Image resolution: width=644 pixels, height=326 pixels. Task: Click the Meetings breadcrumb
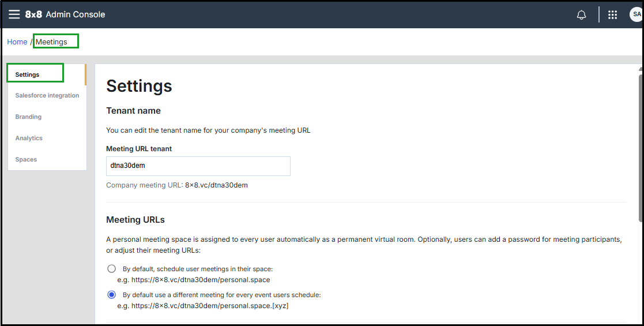(x=51, y=42)
